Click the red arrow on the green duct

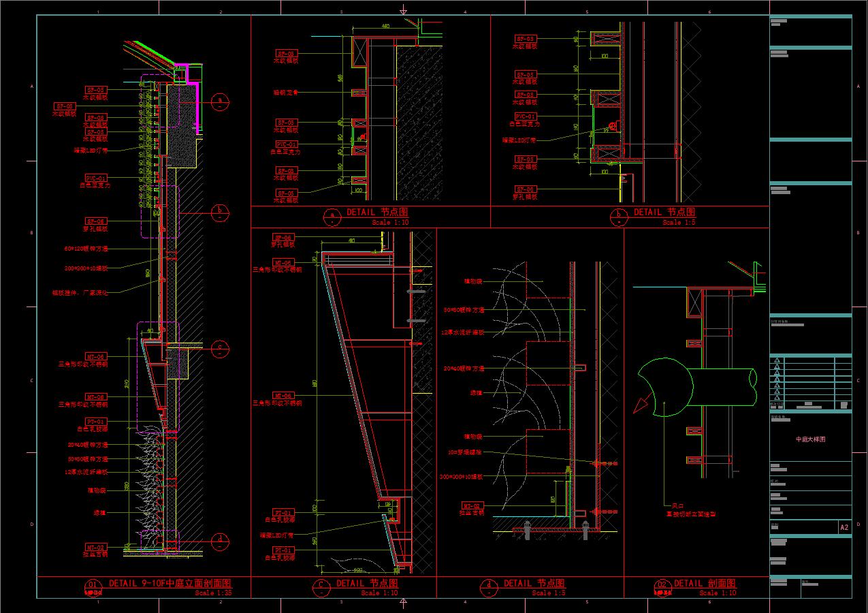tap(641, 405)
